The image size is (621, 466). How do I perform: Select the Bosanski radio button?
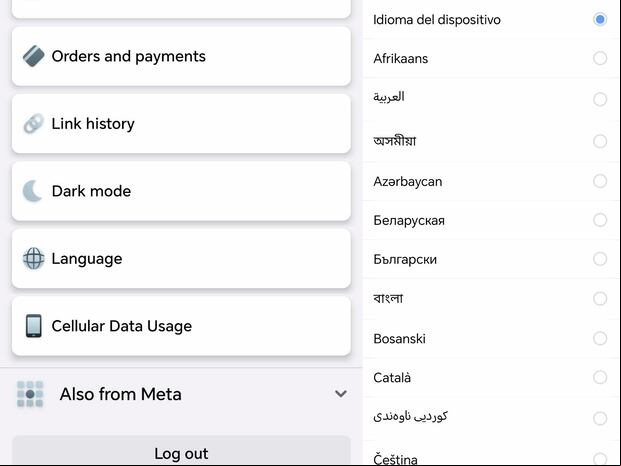(x=600, y=338)
